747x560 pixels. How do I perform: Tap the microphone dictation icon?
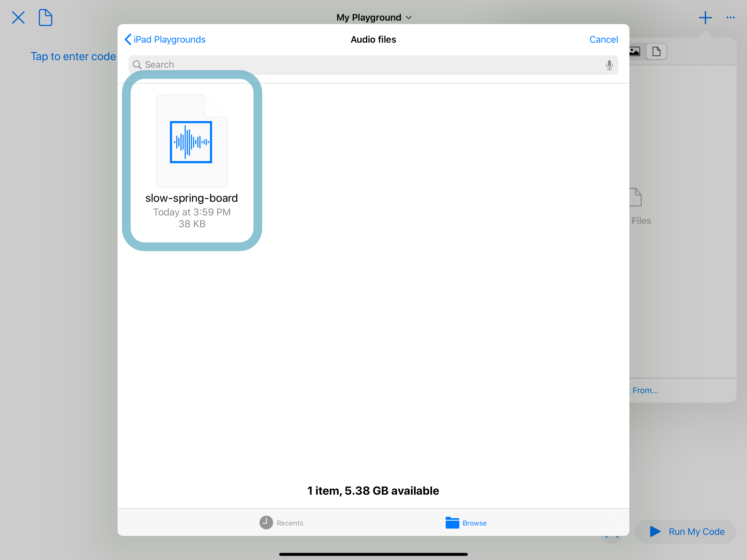[x=609, y=65]
